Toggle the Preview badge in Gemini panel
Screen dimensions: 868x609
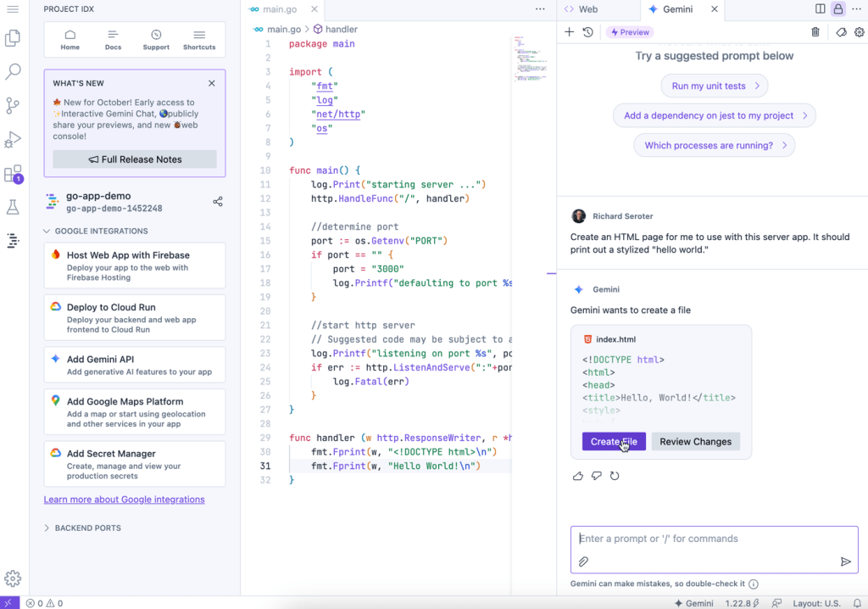[x=630, y=32]
